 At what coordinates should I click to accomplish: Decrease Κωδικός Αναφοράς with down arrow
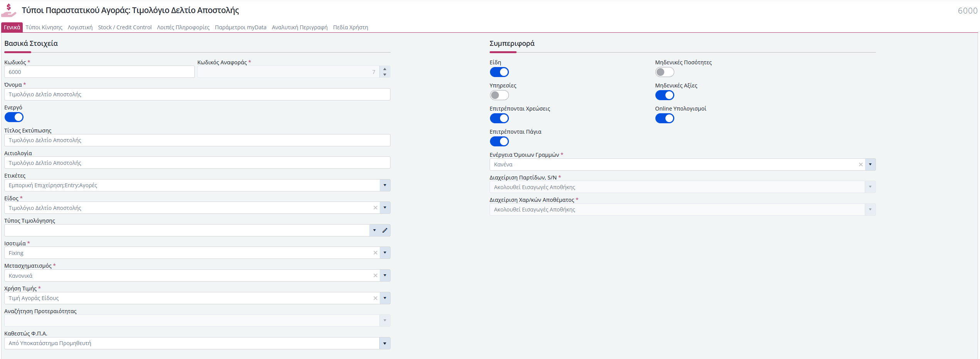coord(385,75)
